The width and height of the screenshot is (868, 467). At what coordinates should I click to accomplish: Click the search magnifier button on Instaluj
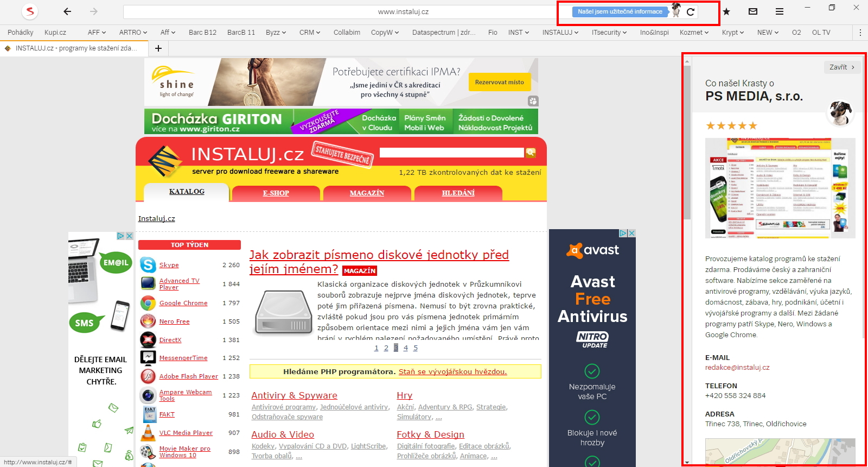pyautogui.click(x=531, y=153)
